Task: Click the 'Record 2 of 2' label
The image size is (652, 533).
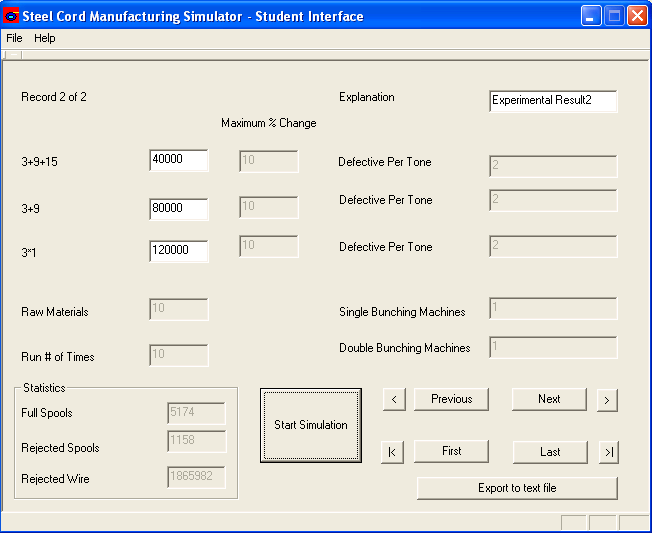Action: coord(54,97)
